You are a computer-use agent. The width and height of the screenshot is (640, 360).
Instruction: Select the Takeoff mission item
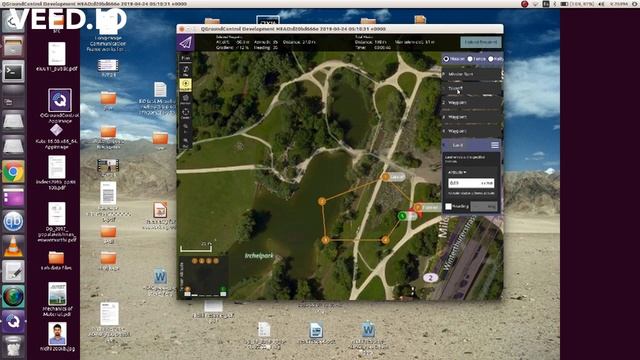point(471,88)
